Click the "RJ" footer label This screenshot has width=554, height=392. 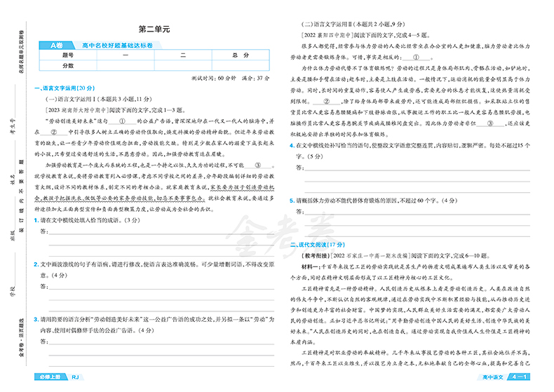76,379
